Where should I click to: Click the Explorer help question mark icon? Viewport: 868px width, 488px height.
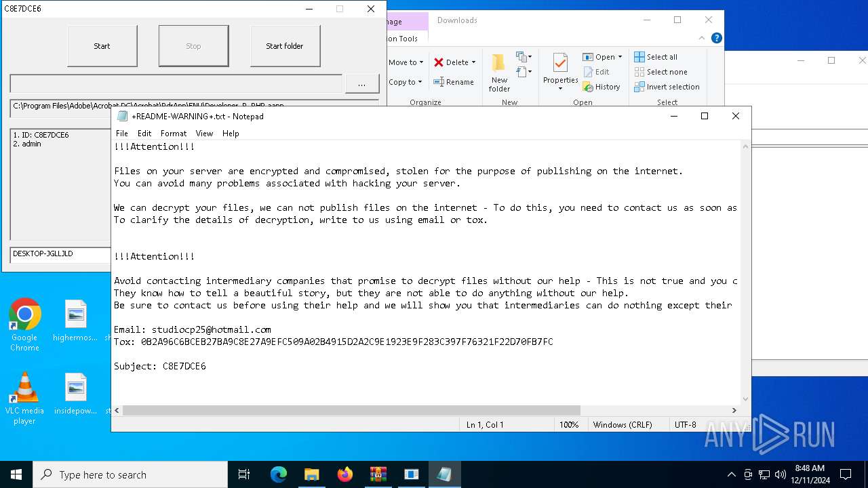(716, 38)
